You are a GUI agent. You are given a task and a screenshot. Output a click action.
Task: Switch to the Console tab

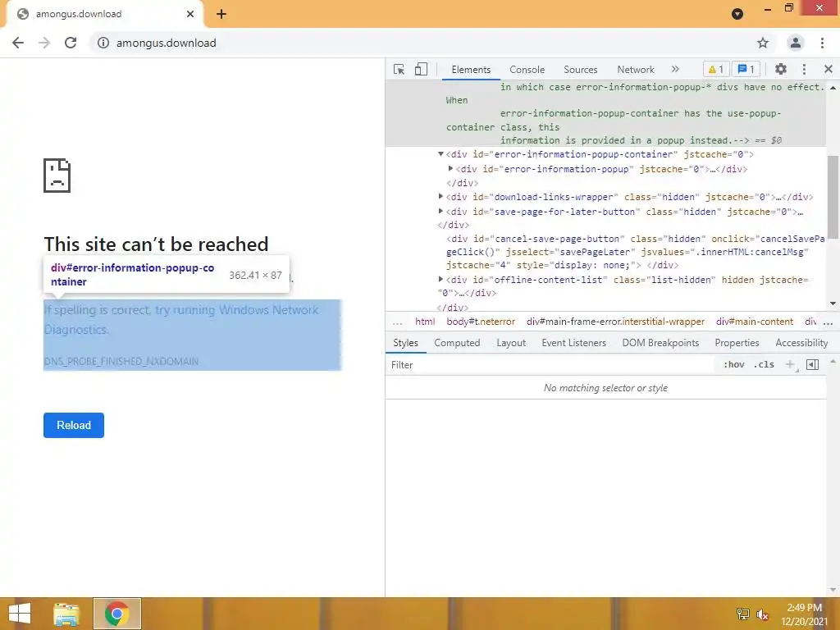point(527,70)
